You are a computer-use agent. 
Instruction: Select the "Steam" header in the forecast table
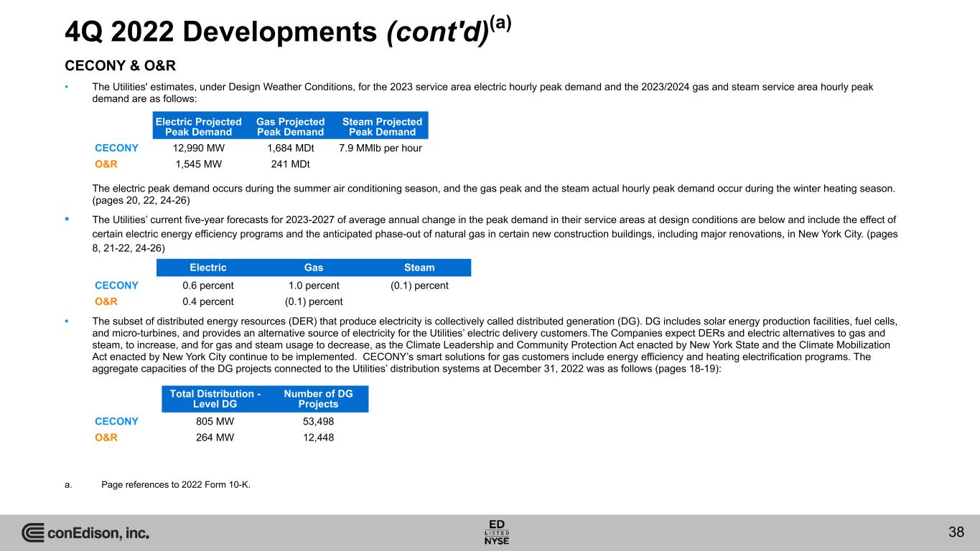[x=419, y=268]
